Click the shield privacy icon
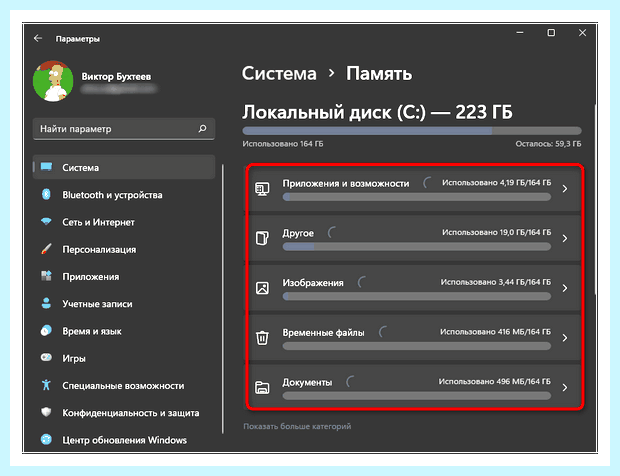 point(46,412)
